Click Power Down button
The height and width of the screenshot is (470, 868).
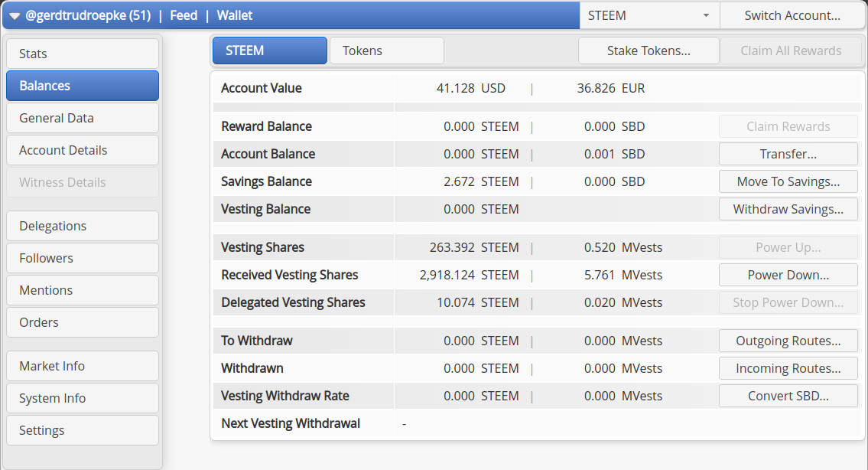tap(788, 275)
